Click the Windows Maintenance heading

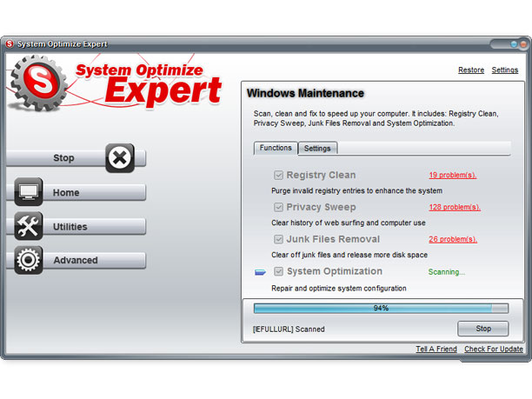pos(305,93)
